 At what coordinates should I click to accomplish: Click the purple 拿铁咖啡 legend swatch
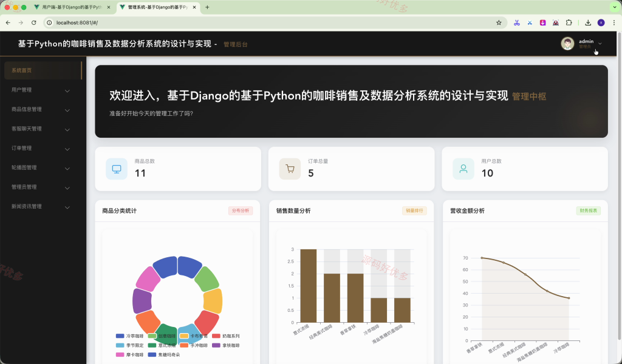coord(216,345)
